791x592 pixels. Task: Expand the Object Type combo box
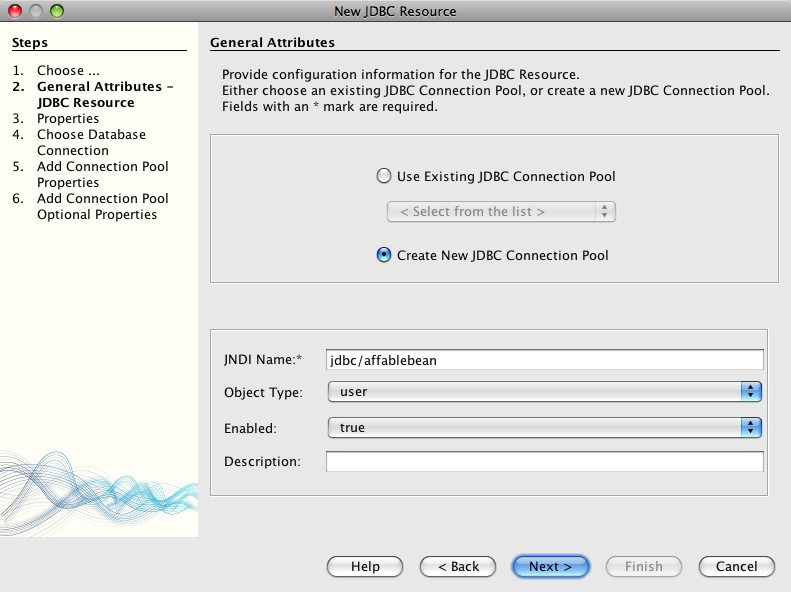point(545,392)
